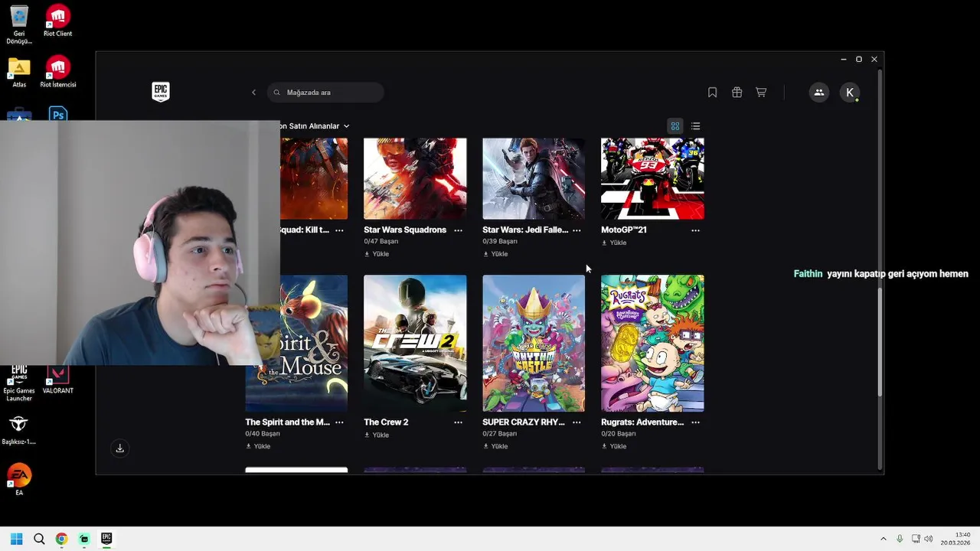
Task: Click the Epic Games logo in launcher
Action: pyautogui.click(x=160, y=92)
